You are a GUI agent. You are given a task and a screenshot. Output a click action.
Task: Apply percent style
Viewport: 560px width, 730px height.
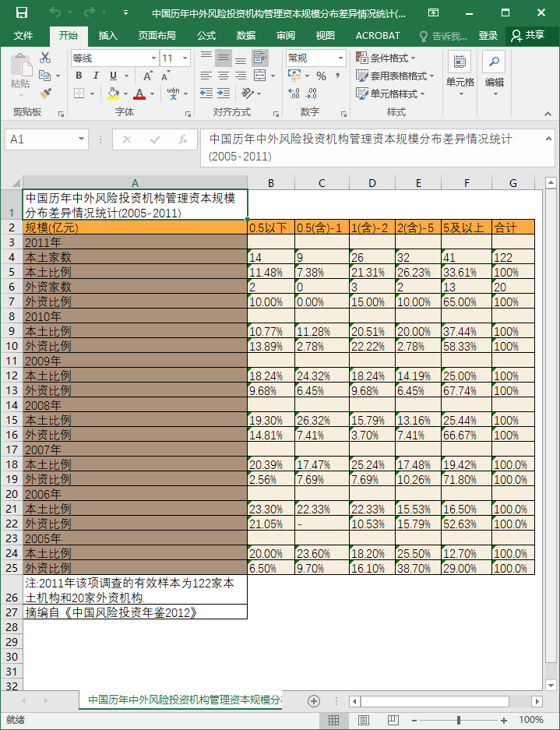click(321, 76)
